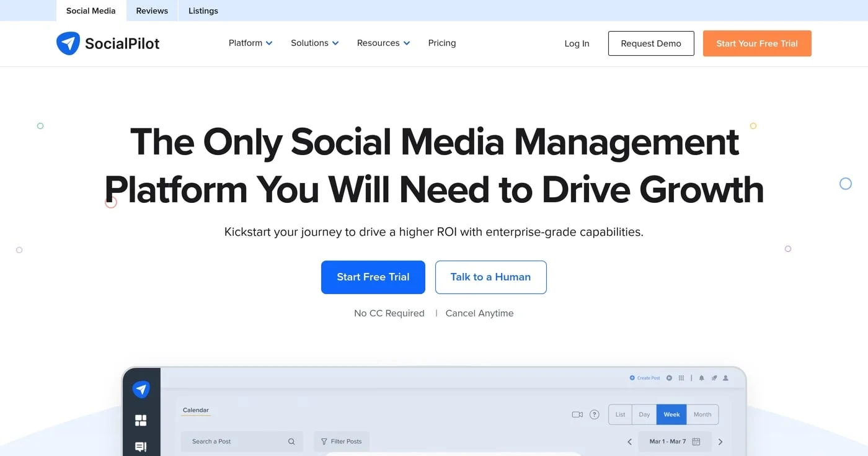Viewport: 868px width, 456px height.
Task: Expand the Resources dropdown menu
Action: pyautogui.click(x=383, y=43)
